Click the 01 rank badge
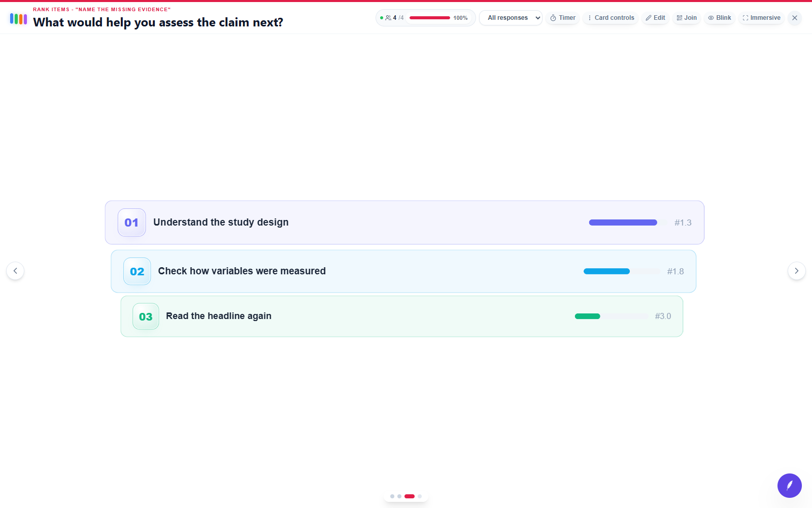 132,223
